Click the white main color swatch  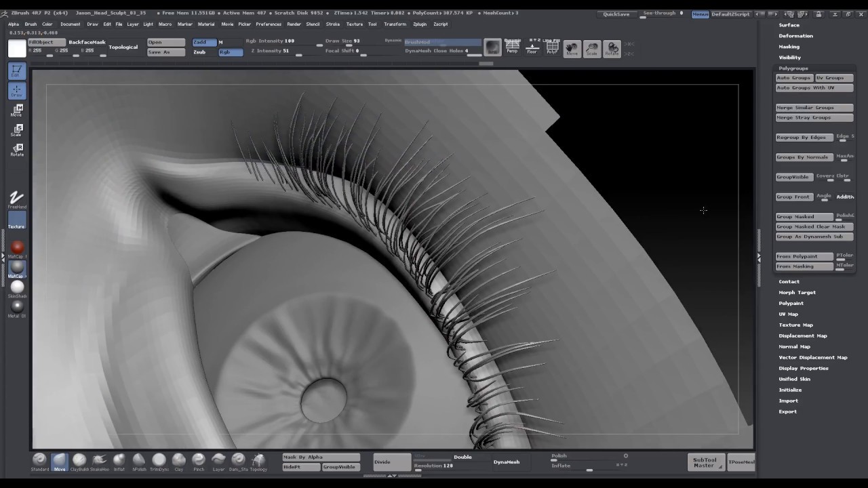click(x=17, y=49)
